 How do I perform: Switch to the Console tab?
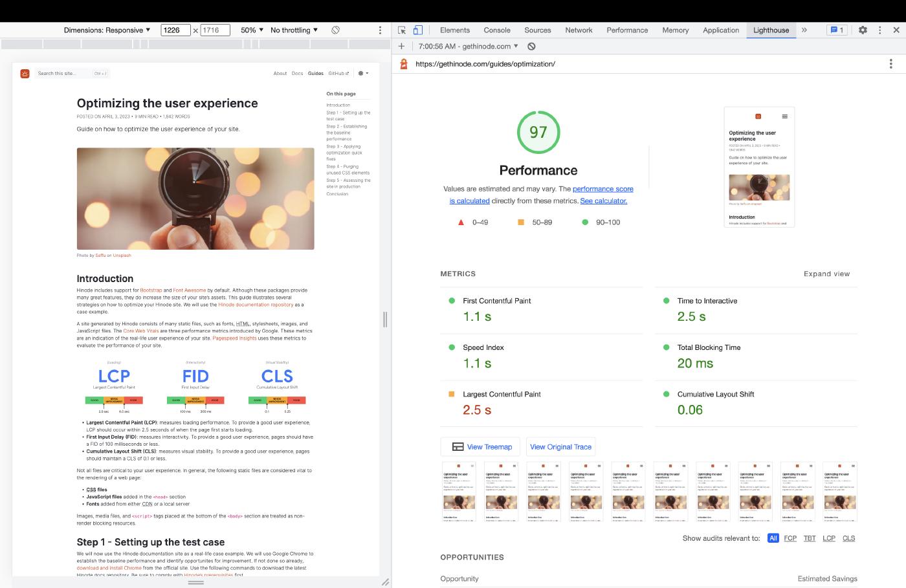[x=497, y=30]
